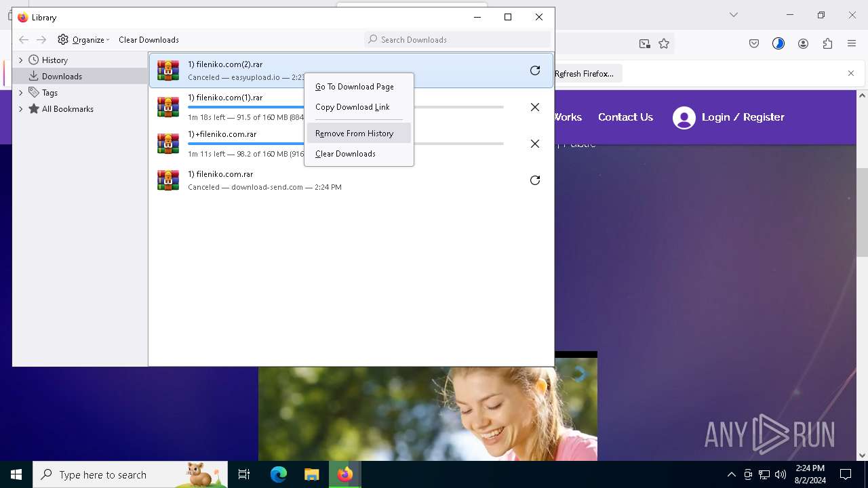This screenshot has height=488, width=868.
Task: Choose Go To Download Page
Action: 359,87
